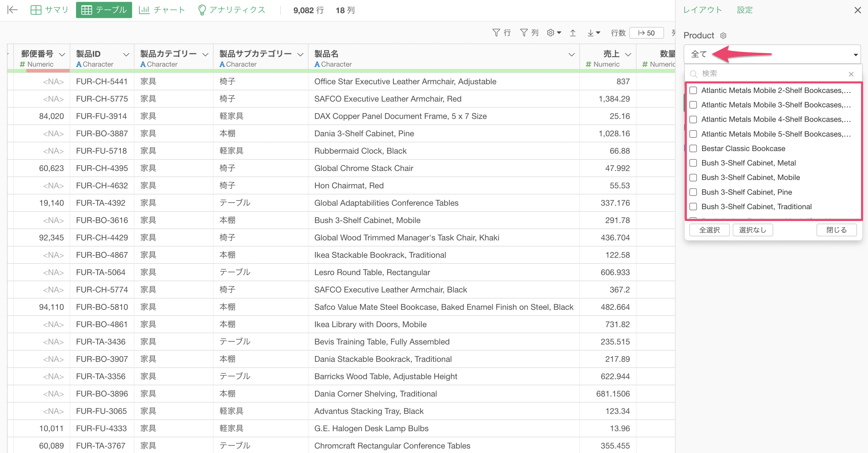Image resolution: width=868 pixels, height=453 pixels.
Task: Open the 全て Product dropdown
Action: tap(772, 54)
